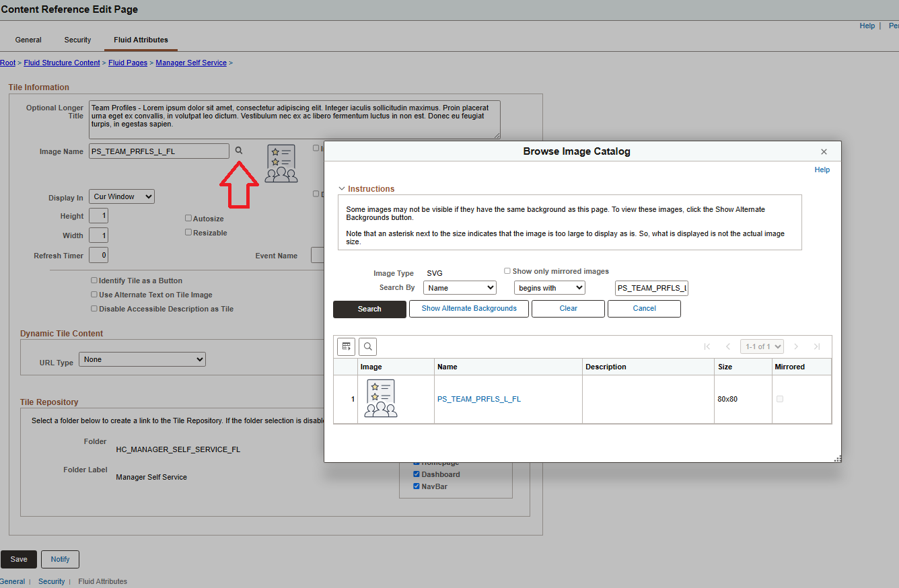The width and height of the screenshot is (899, 588).
Task: Click the Image Name lookup magnifier icon
Action: (238, 151)
